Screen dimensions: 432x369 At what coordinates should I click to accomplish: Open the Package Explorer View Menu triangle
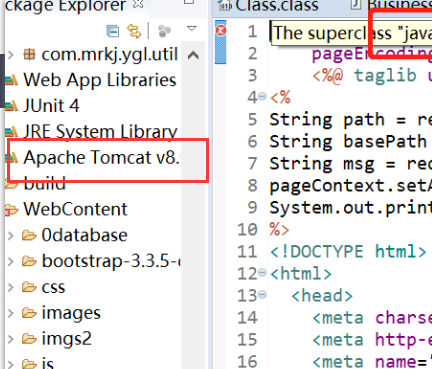[192, 29]
